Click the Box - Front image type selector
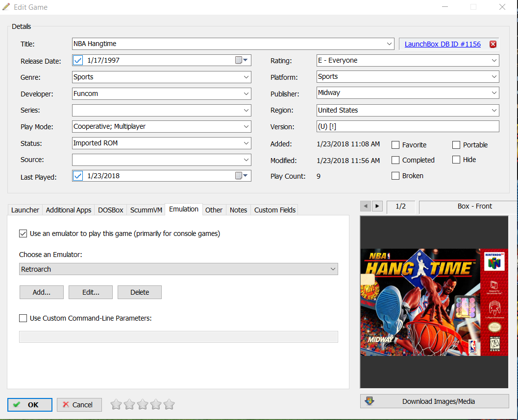This screenshot has height=420, width=518. coord(468,207)
